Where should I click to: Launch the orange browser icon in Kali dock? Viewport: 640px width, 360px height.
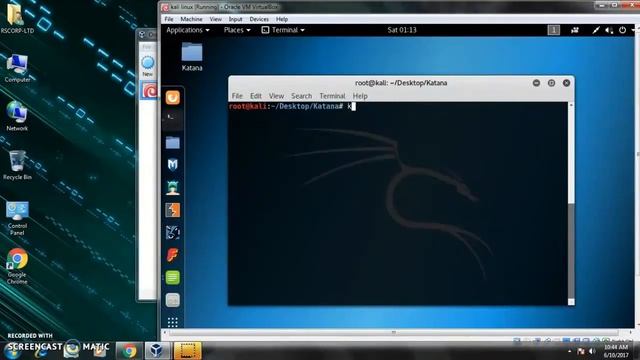pyautogui.click(x=173, y=98)
